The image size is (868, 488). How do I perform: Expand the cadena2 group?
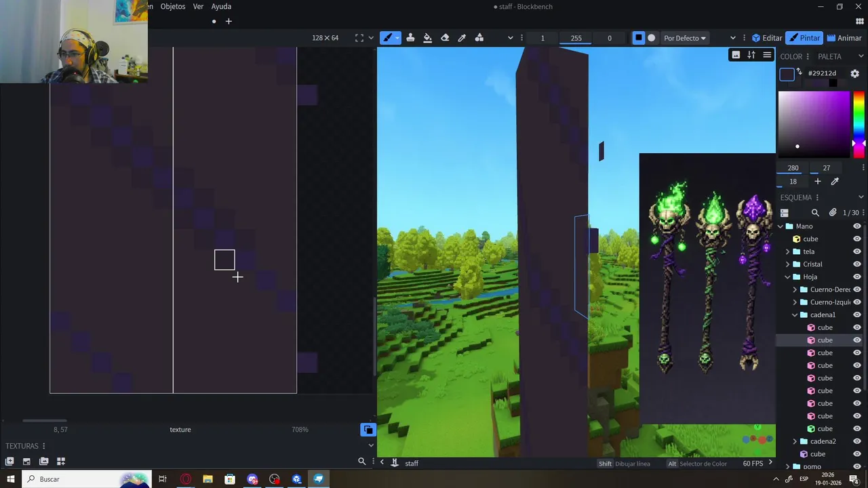[x=795, y=441]
